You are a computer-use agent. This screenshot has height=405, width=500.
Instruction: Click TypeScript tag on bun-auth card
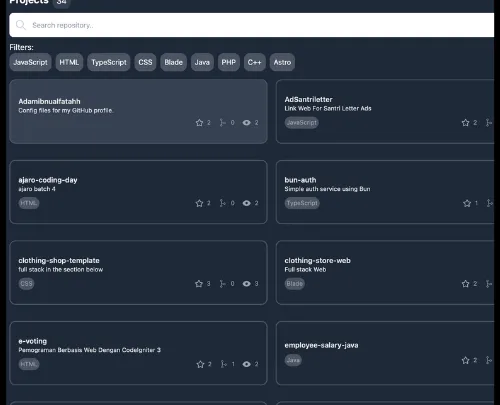coord(302,203)
